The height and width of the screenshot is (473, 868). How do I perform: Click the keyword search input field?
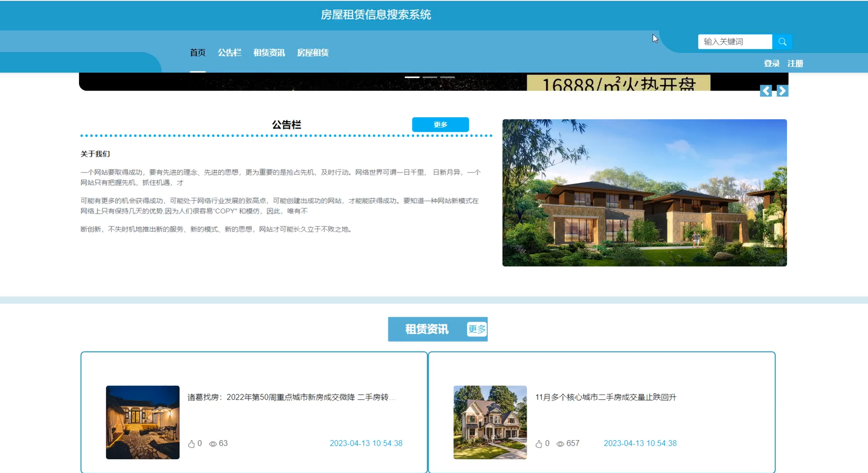click(734, 42)
